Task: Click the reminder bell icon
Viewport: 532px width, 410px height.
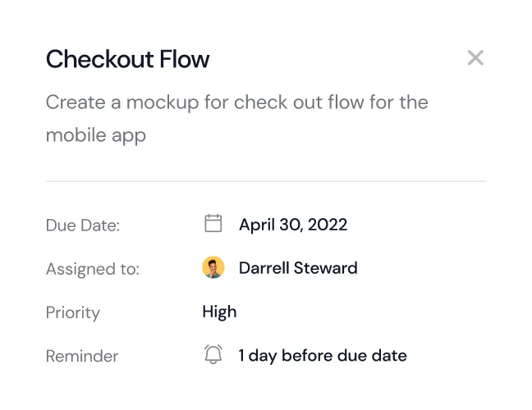Action: (213, 355)
